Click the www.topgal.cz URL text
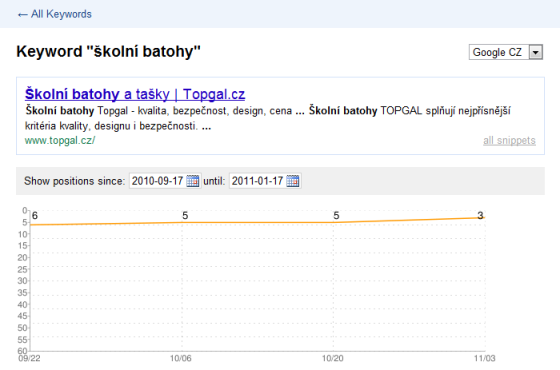 60,140
